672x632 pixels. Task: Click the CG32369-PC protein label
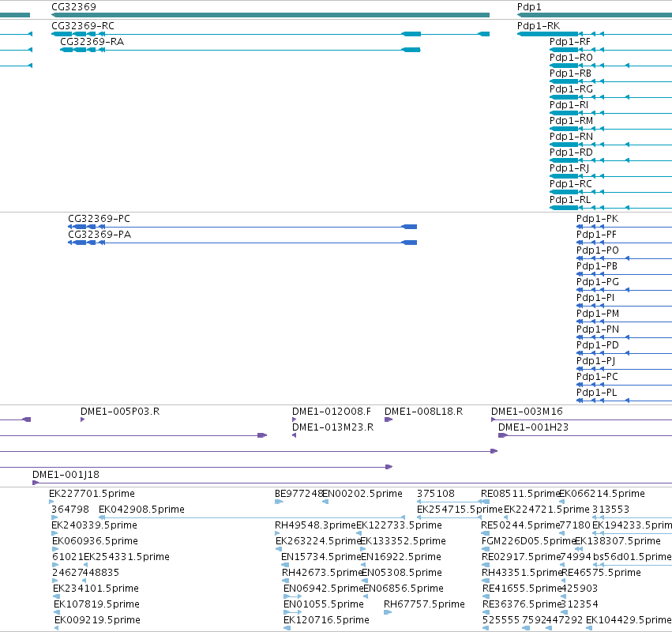tap(99, 219)
